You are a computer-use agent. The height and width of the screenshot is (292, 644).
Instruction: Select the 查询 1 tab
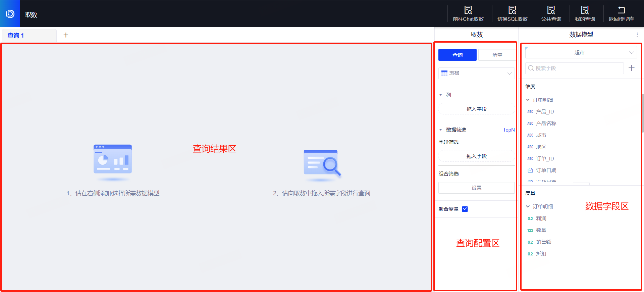16,36
